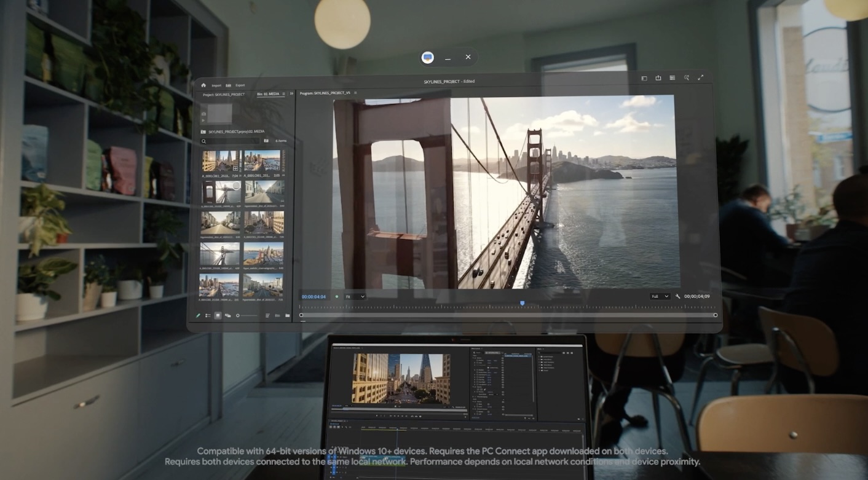868x480 pixels.
Task: Open Program monitor settings wrench icon
Action: [x=677, y=296]
